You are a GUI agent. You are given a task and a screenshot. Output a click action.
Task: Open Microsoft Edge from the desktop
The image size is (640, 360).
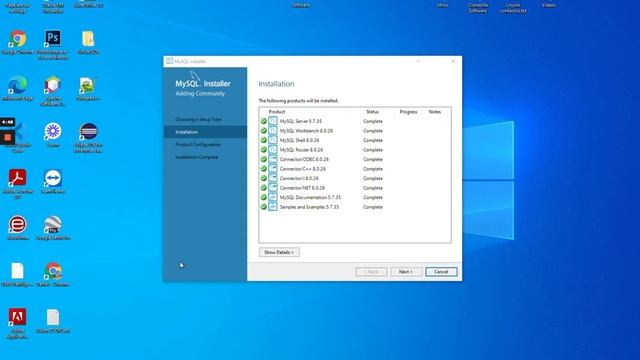point(18,85)
